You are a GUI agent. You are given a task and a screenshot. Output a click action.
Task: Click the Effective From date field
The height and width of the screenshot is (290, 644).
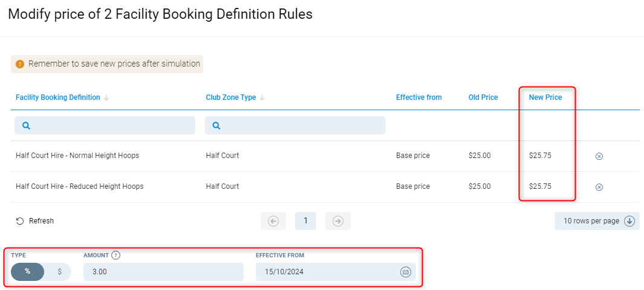[327, 272]
